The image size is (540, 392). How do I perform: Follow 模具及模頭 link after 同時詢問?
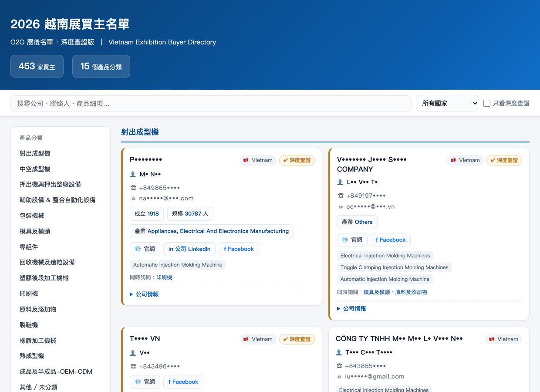pos(377,292)
